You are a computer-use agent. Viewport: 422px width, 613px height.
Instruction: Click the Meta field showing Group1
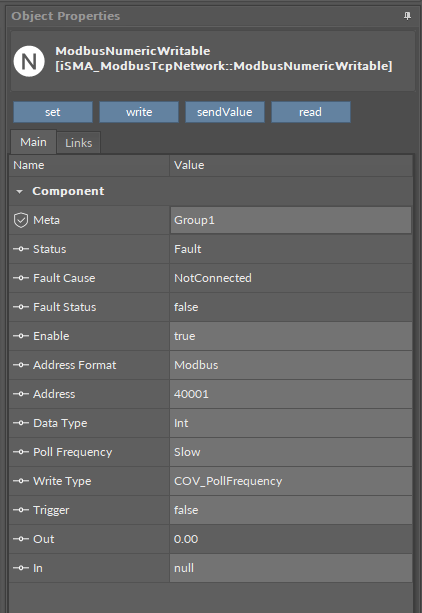[x=291, y=220]
